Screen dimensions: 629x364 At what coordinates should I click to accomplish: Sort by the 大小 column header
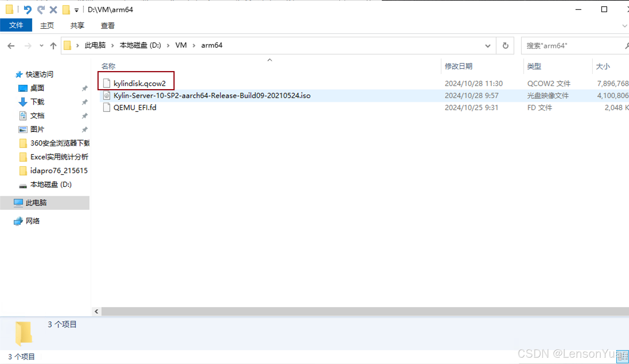[x=603, y=66]
